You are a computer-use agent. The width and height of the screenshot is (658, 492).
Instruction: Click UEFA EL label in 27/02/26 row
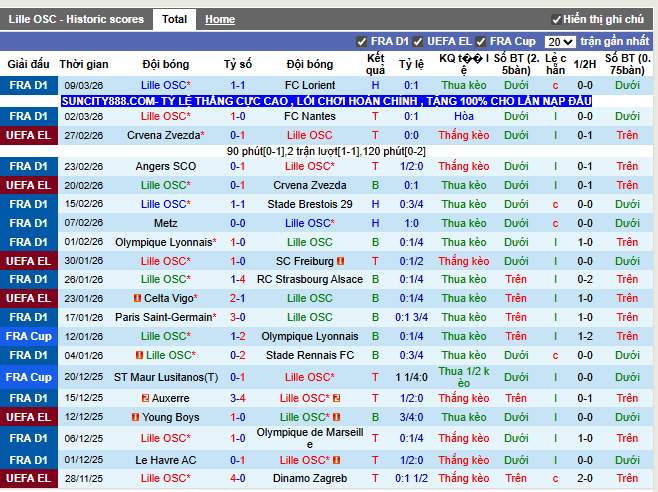pos(29,135)
